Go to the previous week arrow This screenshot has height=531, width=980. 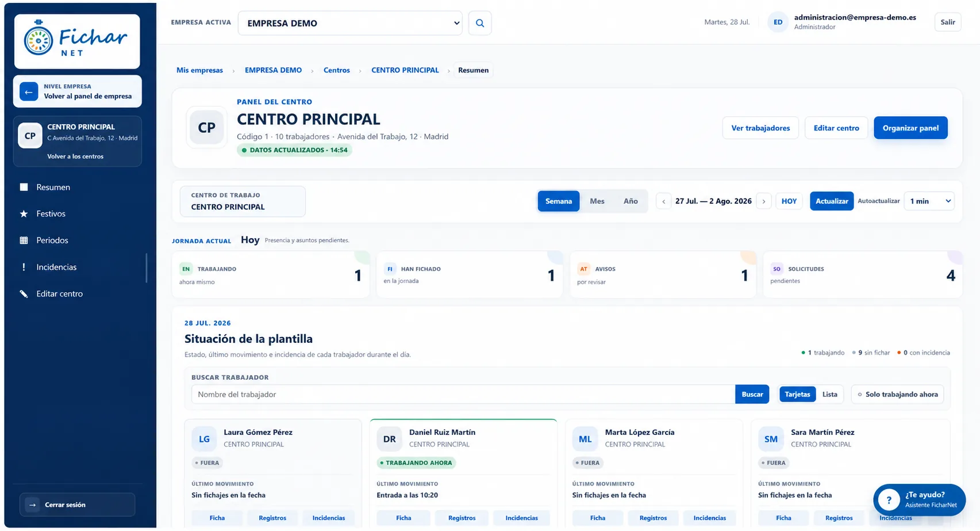(x=663, y=201)
